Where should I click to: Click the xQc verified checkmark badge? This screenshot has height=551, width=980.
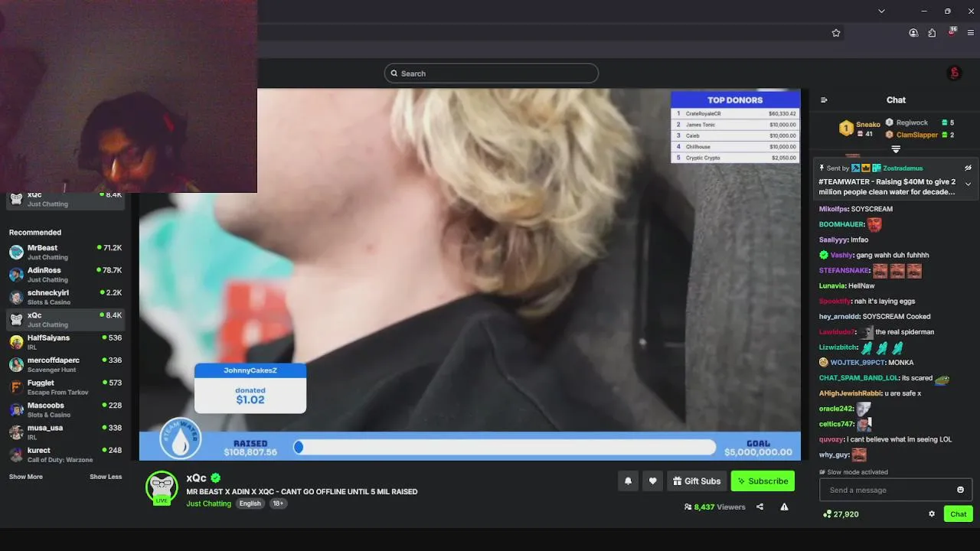click(216, 478)
